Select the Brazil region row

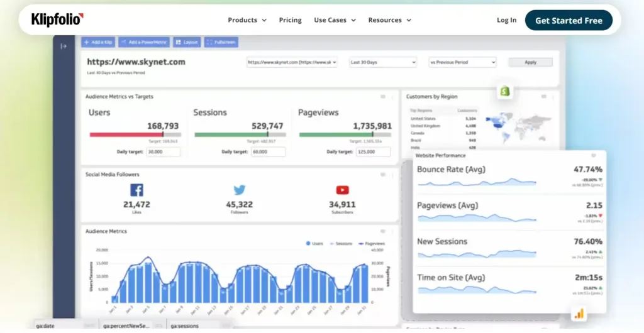(x=443, y=140)
